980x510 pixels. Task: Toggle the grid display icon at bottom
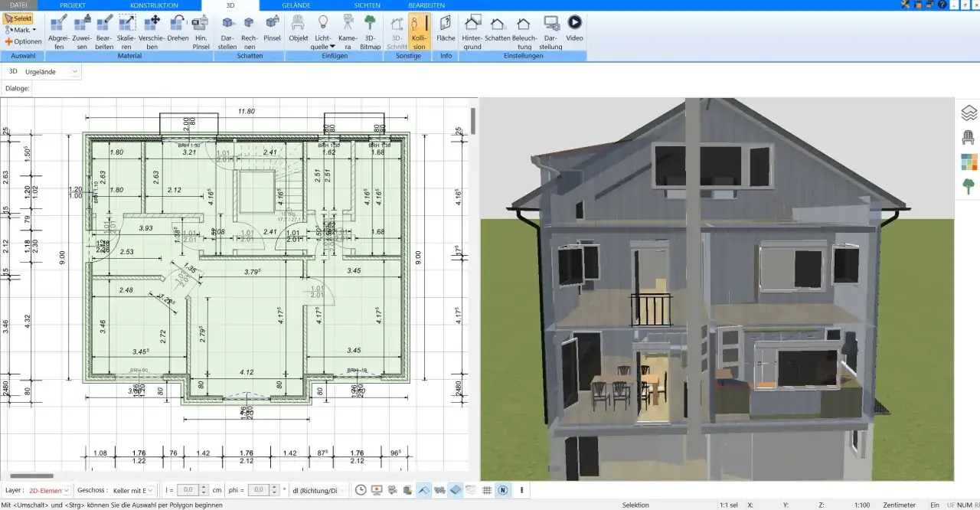click(x=487, y=490)
